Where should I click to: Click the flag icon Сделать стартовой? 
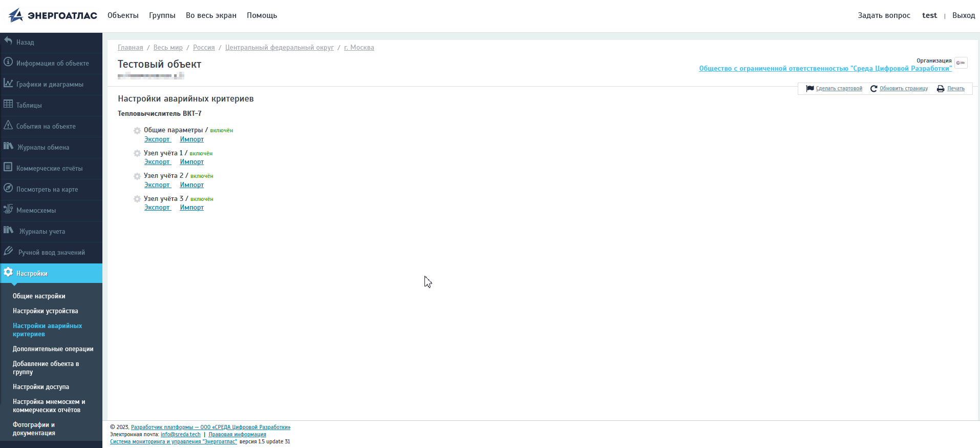[810, 89]
